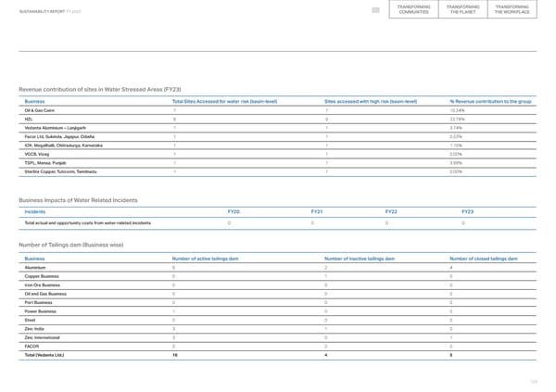Click the menu icon beside the navigation tabs

(x=375, y=10)
